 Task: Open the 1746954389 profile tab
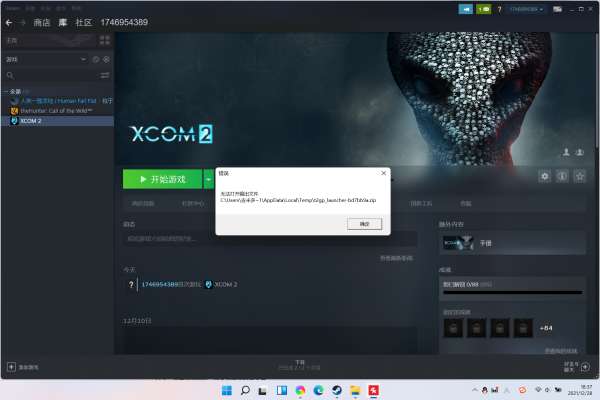(124, 23)
